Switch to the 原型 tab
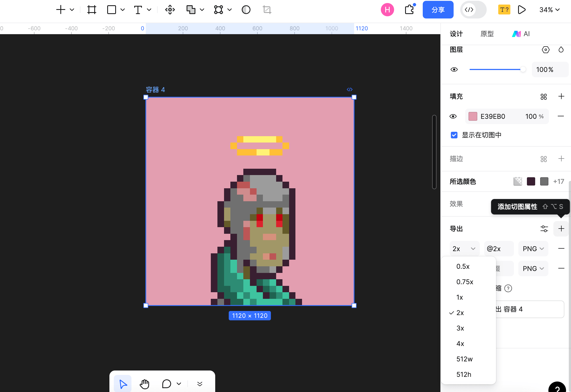Image resolution: width=571 pixels, height=392 pixels. pos(487,34)
